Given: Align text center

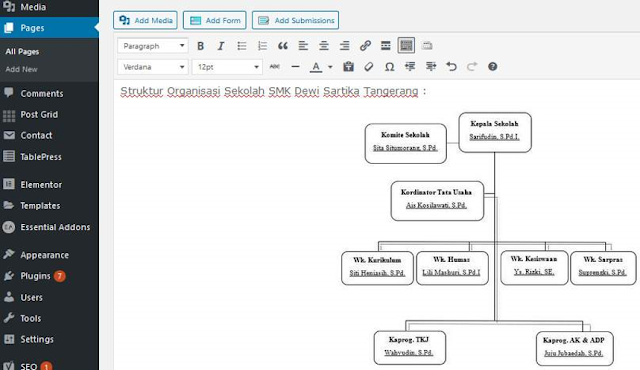Looking at the screenshot, I should (324, 46).
